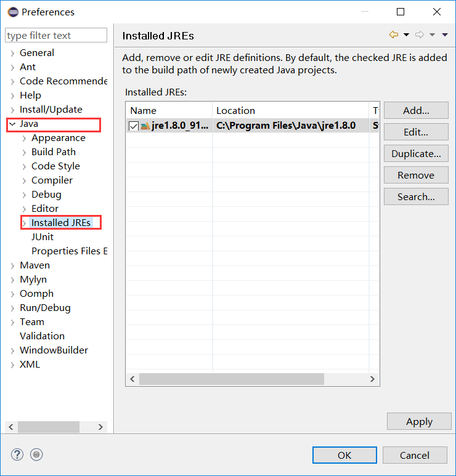Expand the Appearance node under Java
The height and width of the screenshot is (476, 456).
(x=24, y=139)
